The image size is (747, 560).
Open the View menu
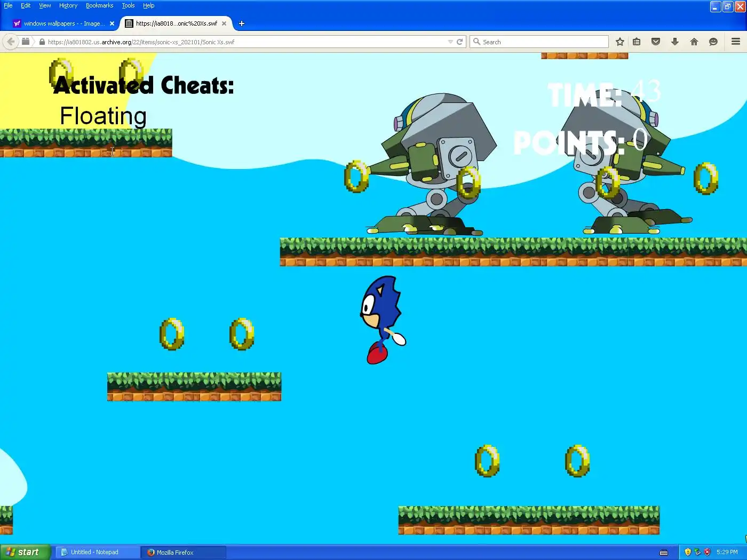45,5
